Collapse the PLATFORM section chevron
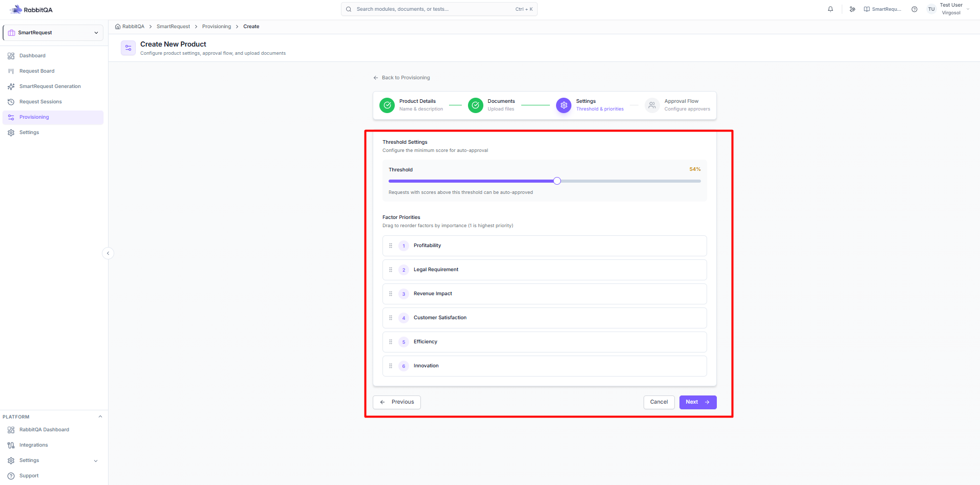Viewport: 980px width, 485px height. tap(100, 416)
